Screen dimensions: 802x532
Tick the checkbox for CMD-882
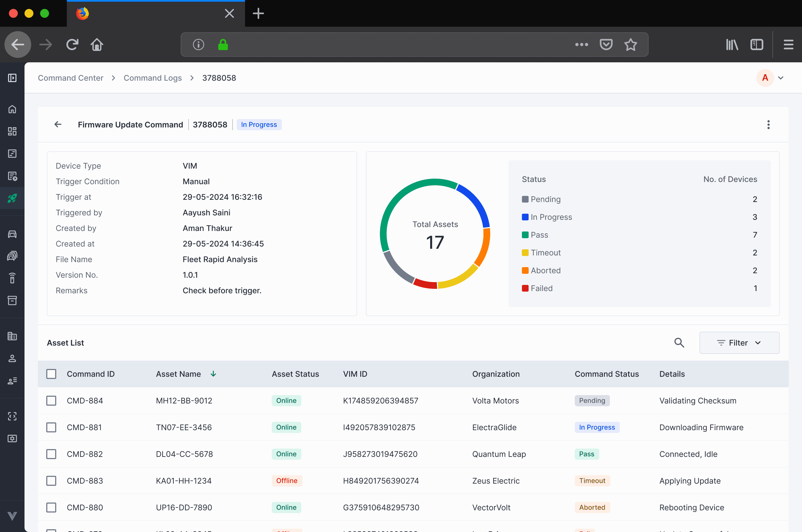[51, 454]
